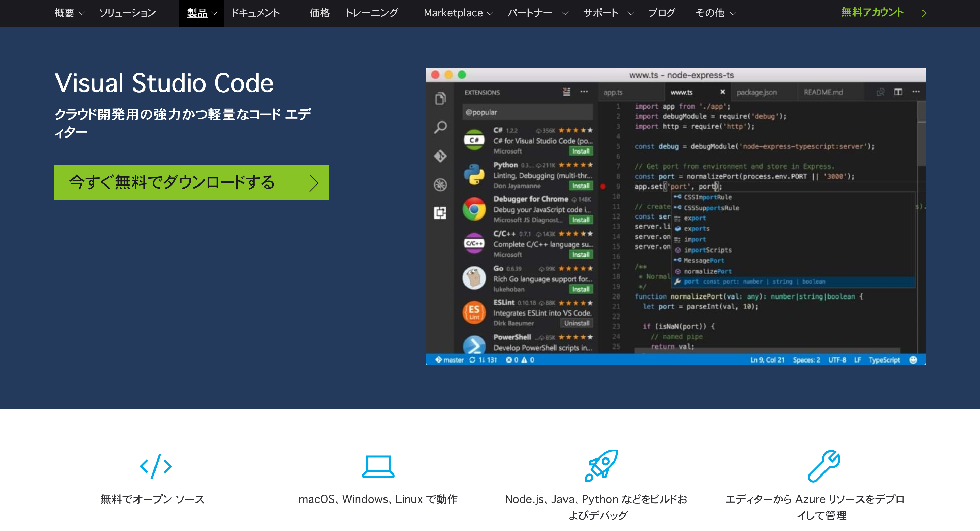Click the PowerShell extension icon
Image resolution: width=980 pixels, height=531 pixels.
[x=474, y=344]
